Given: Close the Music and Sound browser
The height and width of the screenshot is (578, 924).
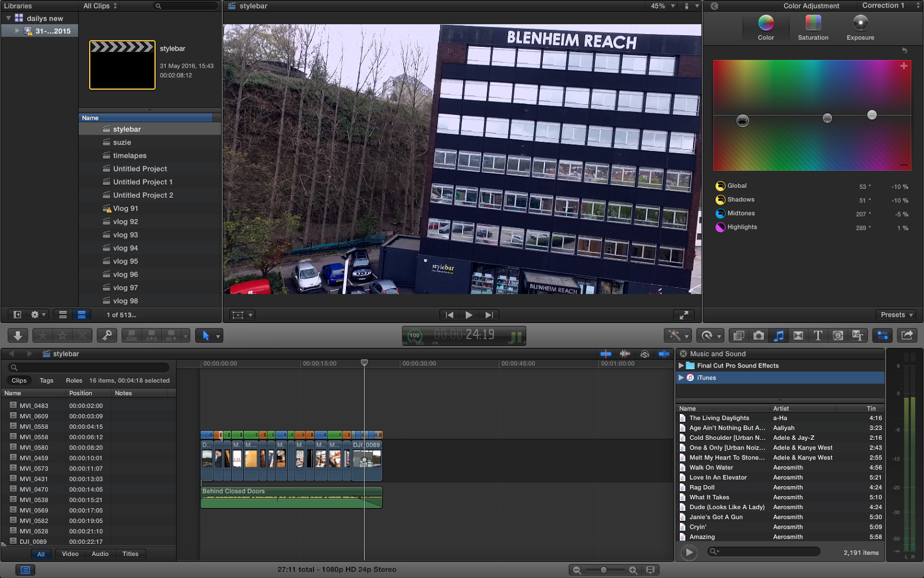Looking at the screenshot, I should tap(683, 354).
